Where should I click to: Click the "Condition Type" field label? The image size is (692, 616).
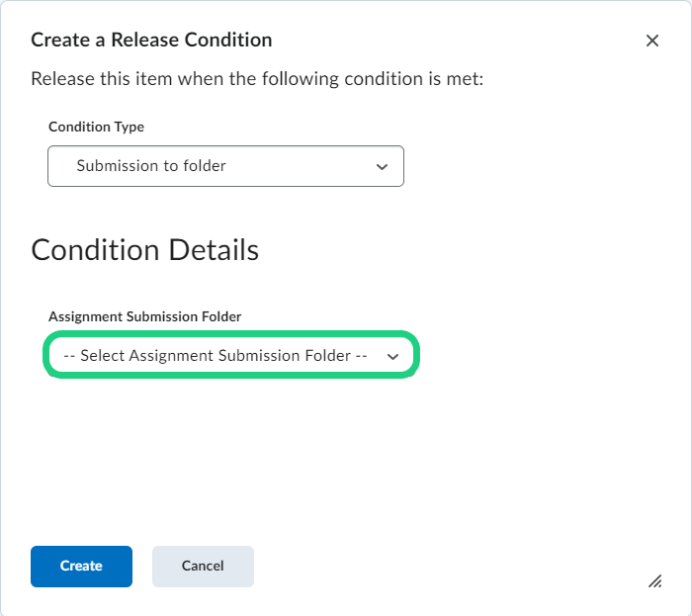[x=96, y=128]
